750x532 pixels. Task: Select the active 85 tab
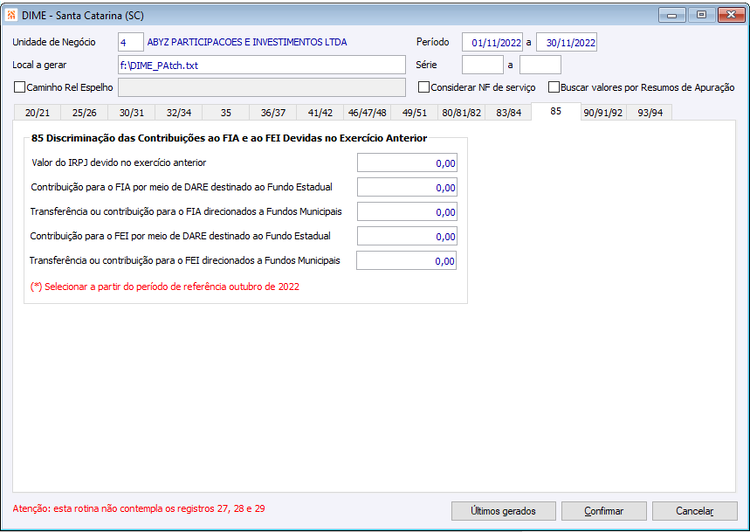556,111
